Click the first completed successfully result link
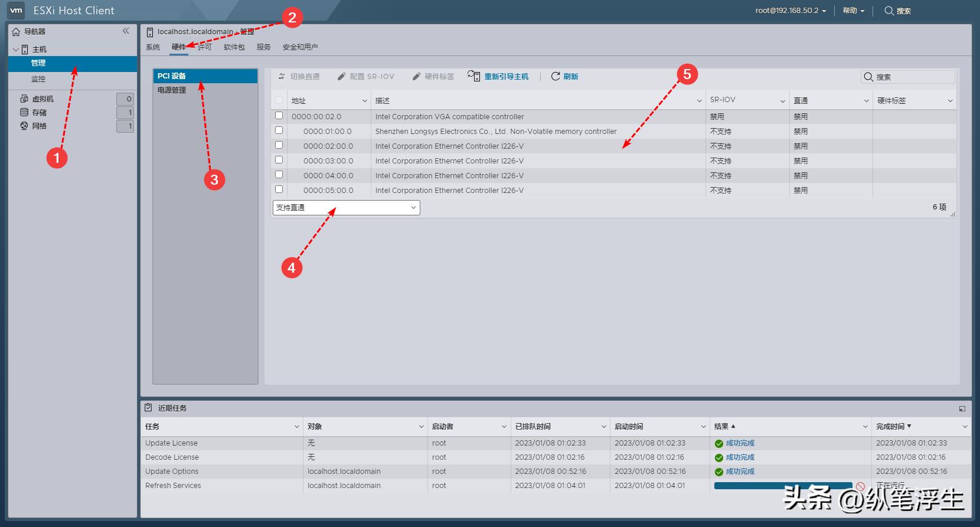980x527 pixels. click(740, 443)
